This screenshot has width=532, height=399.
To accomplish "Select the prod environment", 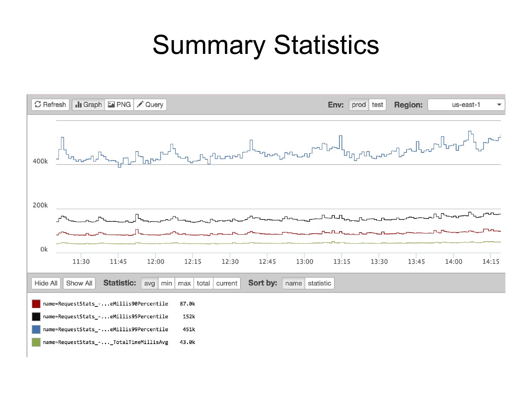I will click(x=359, y=105).
